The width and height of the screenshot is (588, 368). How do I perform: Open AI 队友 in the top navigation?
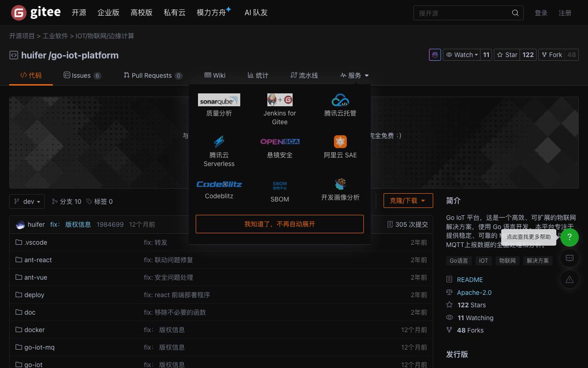pos(256,13)
